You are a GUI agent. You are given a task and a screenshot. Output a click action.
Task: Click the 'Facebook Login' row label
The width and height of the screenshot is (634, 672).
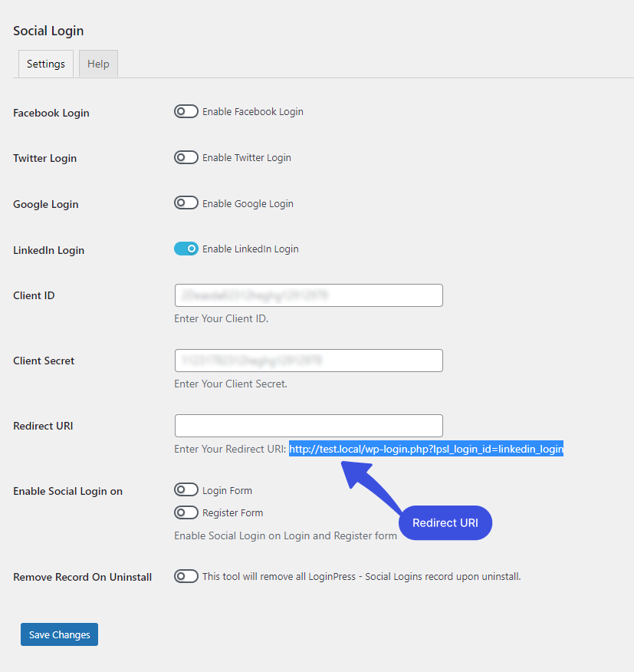pos(51,113)
